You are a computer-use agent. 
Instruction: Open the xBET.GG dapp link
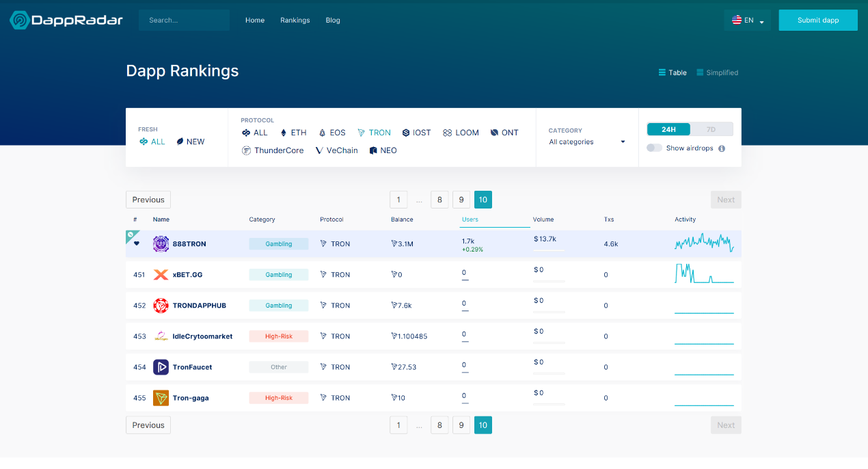(x=187, y=275)
